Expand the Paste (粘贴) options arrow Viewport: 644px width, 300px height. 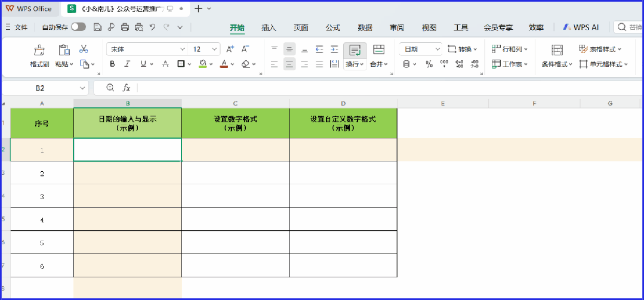click(x=71, y=64)
